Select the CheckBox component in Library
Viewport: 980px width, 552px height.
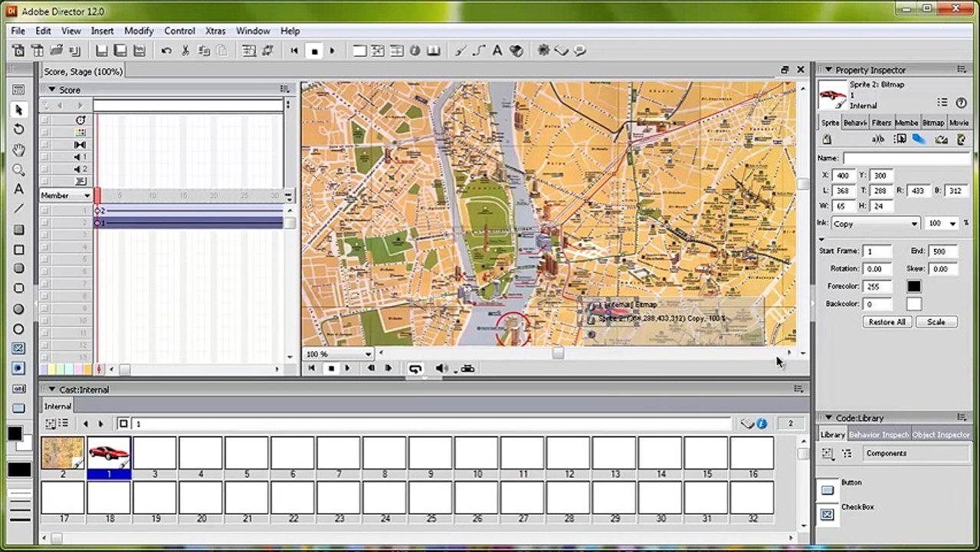point(857,508)
